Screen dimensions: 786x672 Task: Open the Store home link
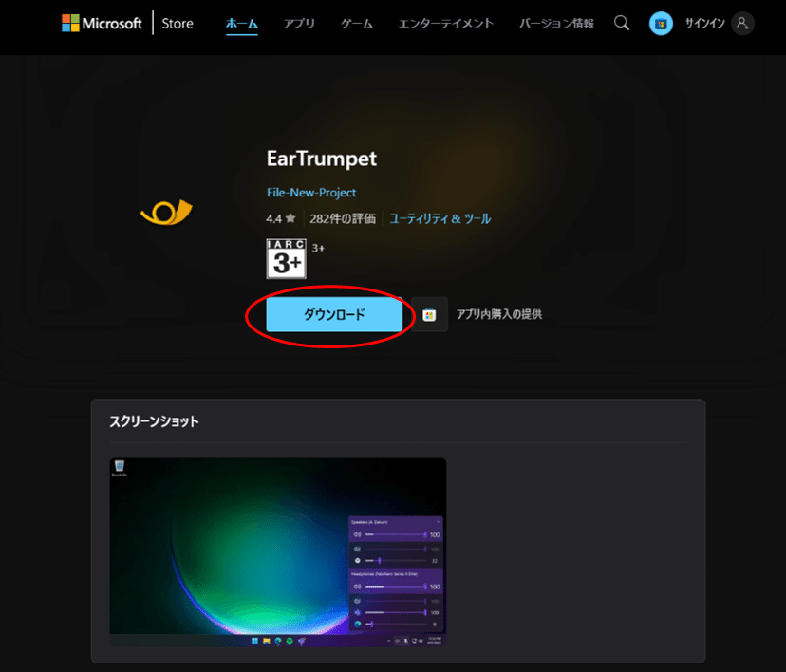click(178, 24)
